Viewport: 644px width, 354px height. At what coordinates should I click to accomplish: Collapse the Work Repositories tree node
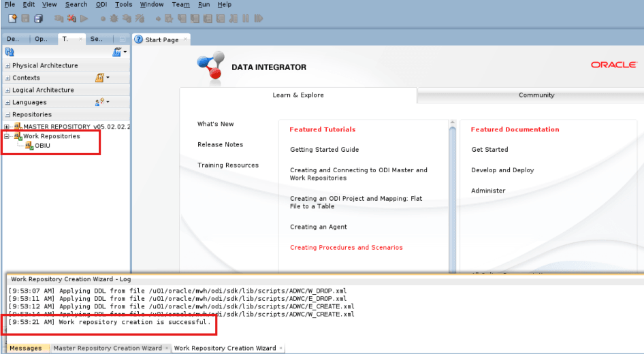[7, 136]
